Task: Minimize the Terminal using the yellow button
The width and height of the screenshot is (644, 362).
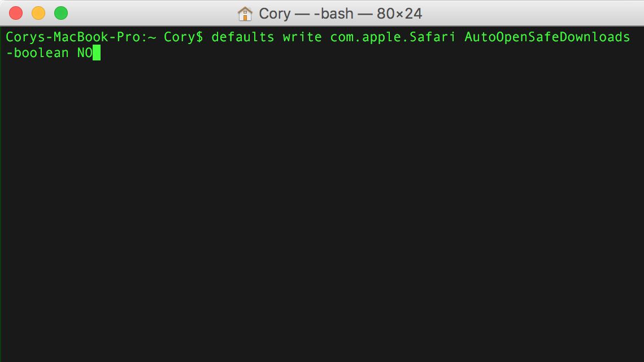Action: coord(38,13)
